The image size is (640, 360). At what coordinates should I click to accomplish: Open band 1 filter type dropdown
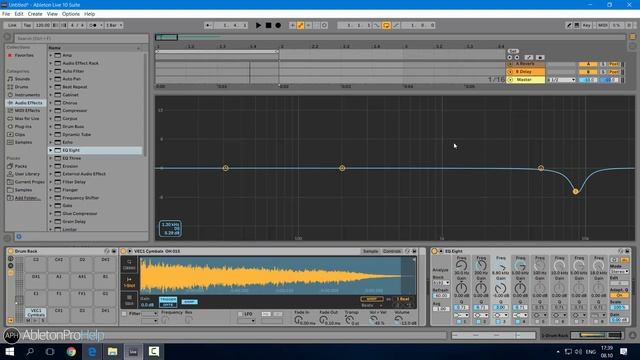click(x=461, y=315)
